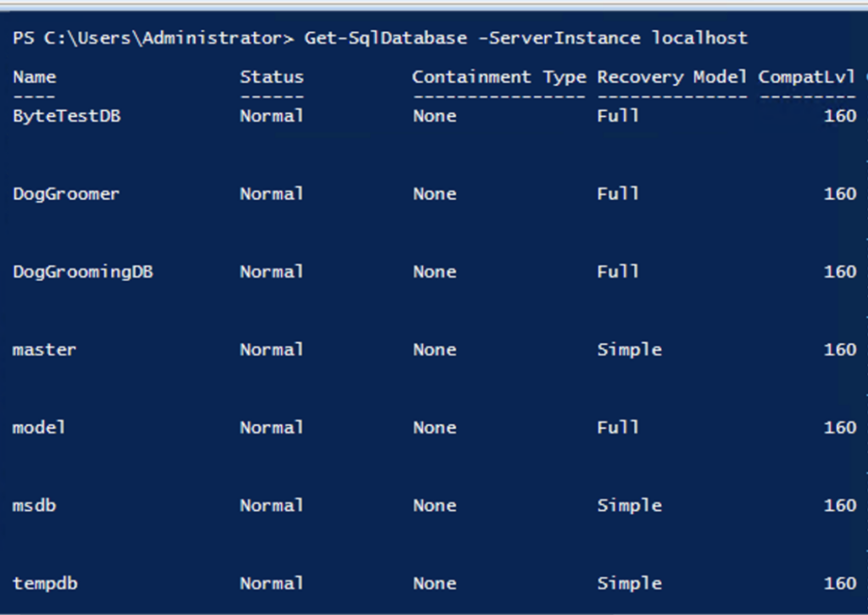Click the 160 compat level for tempdb

[x=839, y=584]
